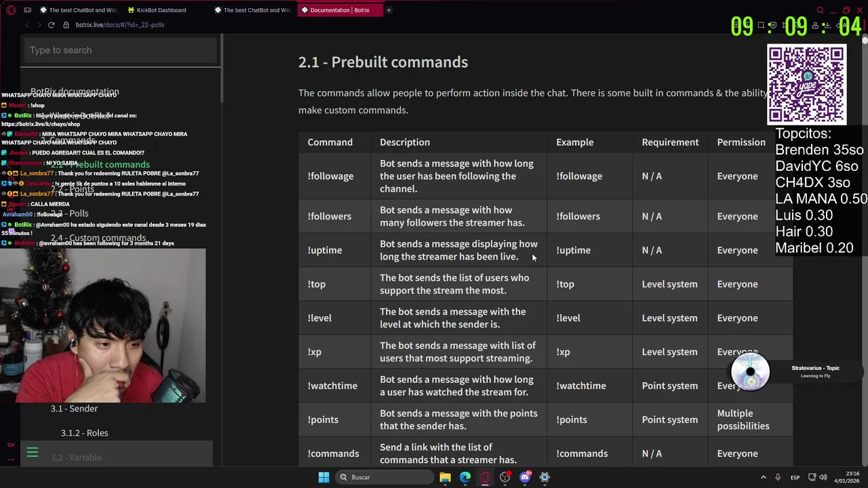Click !watchtime in the Command column
This screenshot has height=488, width=868.
[332, 386]
